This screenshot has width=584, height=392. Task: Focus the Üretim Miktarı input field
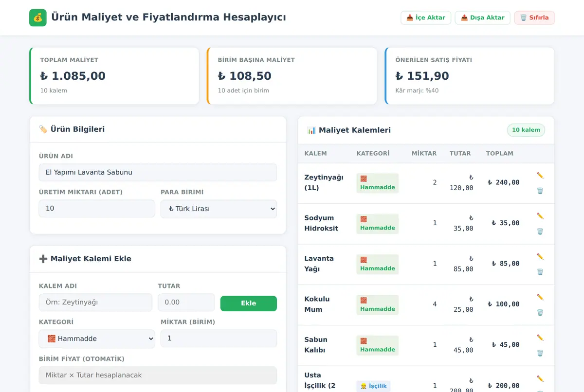pos(97,208)
